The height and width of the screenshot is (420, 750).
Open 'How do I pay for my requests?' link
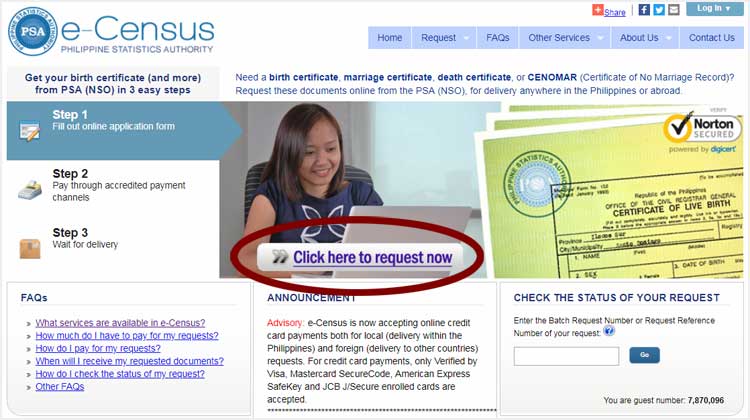coord(98,348)
